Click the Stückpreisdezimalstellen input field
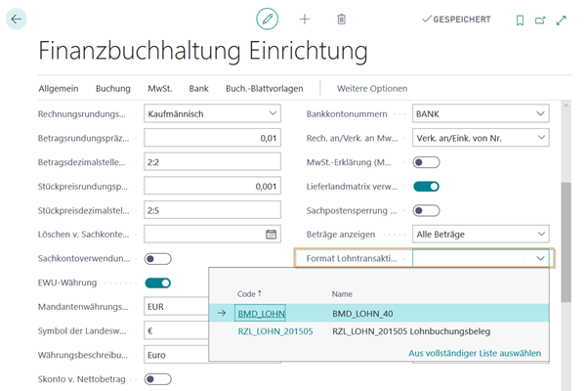The height and width of the screenshot is (391, 588). 210,210
